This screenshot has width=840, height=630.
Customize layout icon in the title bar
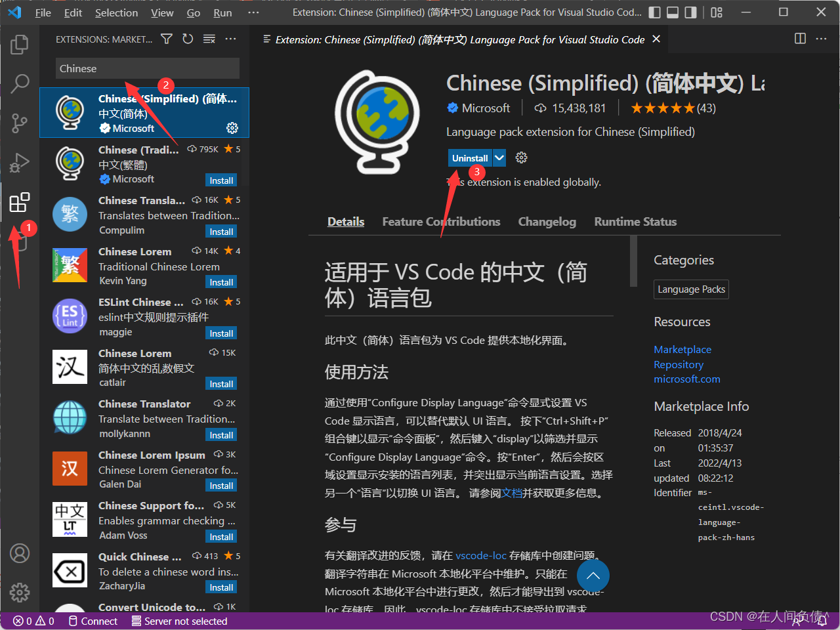coord(717,12)
